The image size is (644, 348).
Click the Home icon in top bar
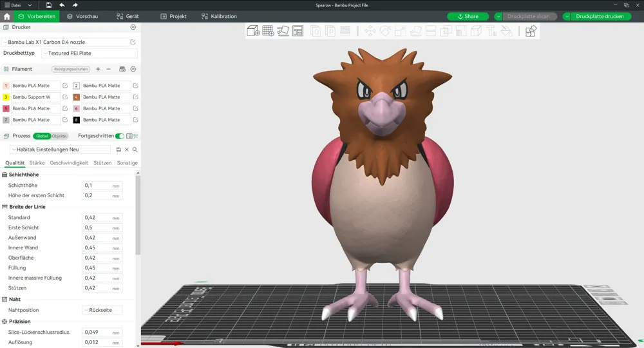click(x=6, y=17)
